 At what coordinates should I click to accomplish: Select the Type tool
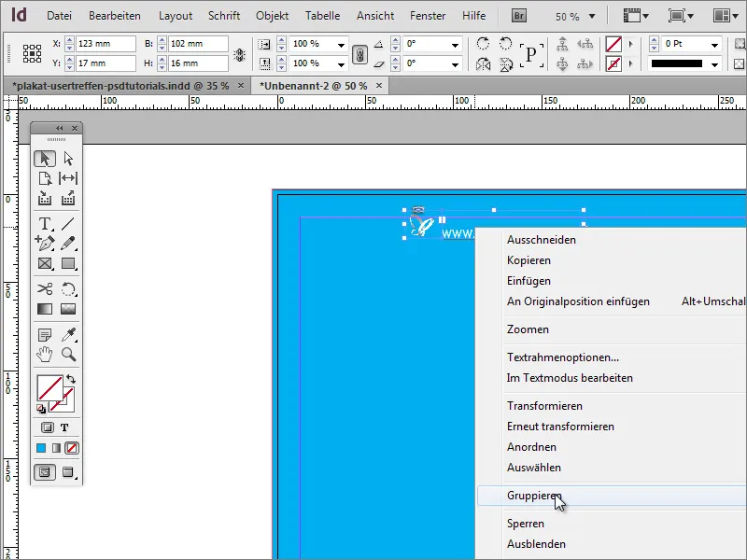45,223
